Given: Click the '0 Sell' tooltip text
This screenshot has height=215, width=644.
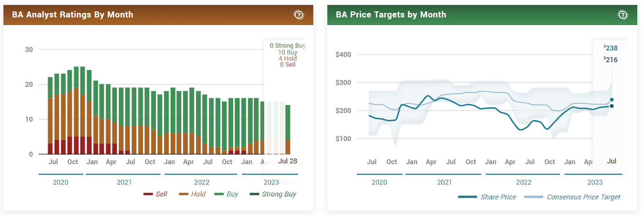Looking at the screenshot, I should (288, 64).
